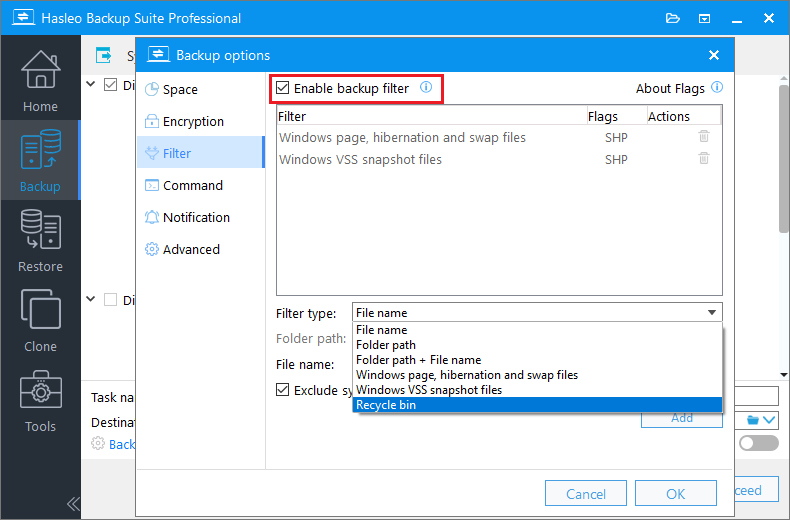Open the Command options tab
Screen dimensions: 790x520
pos(201,185)
